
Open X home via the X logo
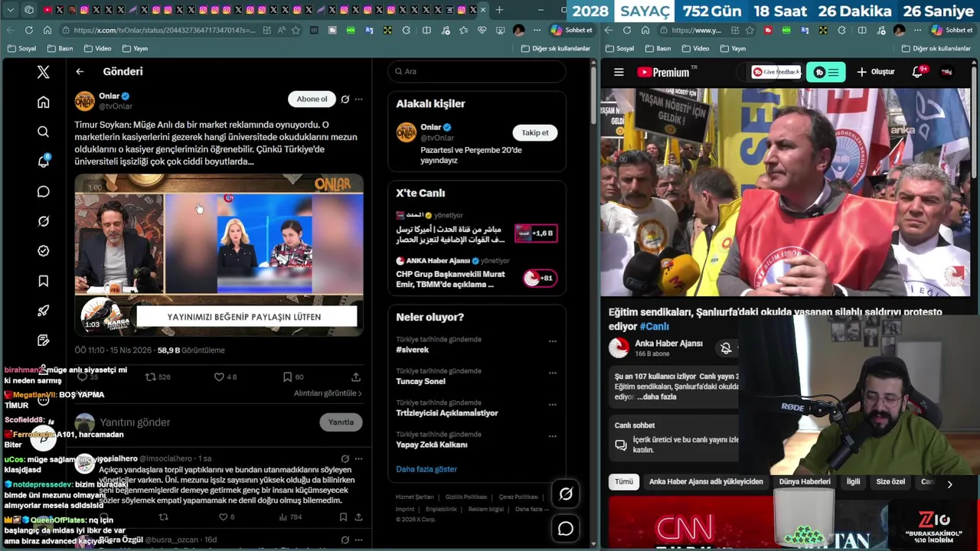(43, 72)
